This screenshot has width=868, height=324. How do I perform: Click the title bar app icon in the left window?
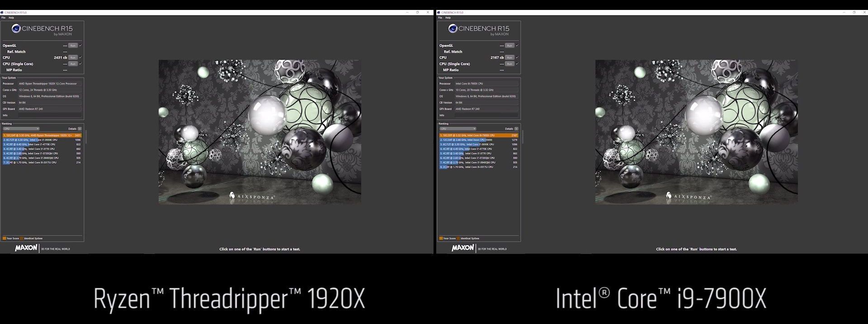coord(2,12)
